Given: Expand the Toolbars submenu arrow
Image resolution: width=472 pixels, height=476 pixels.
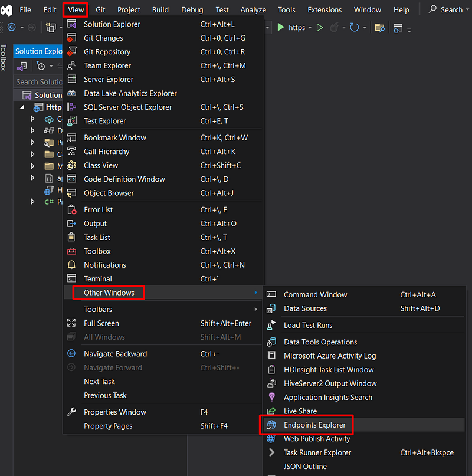Looking at the screenshot, I should coord(255,309).
